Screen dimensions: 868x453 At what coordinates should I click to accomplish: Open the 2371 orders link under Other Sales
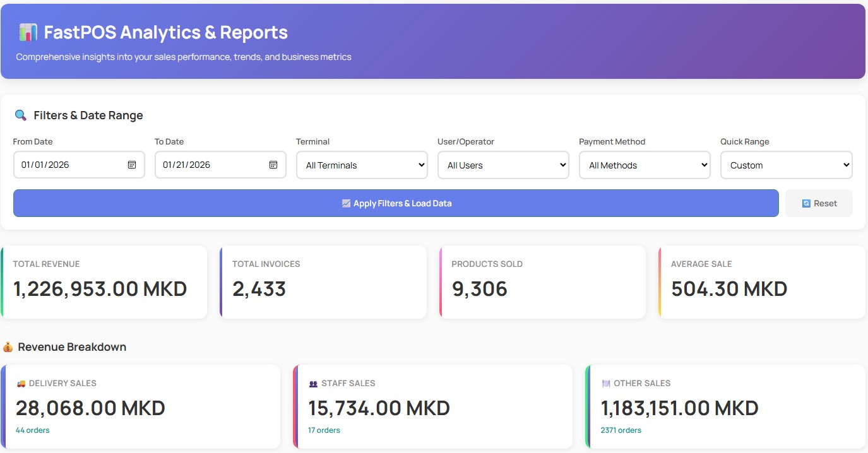(621, 430)
